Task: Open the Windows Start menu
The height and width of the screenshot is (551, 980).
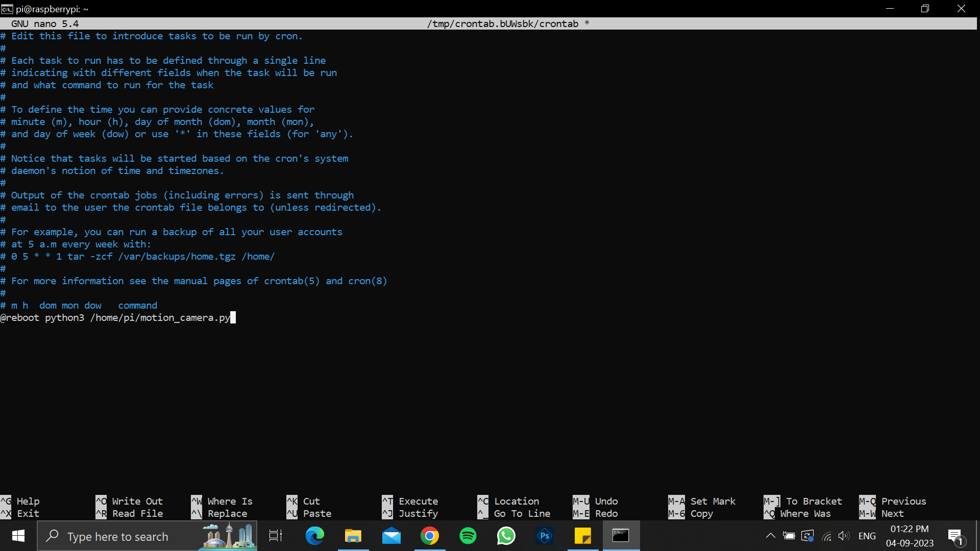Action: [x=18, y=536]
